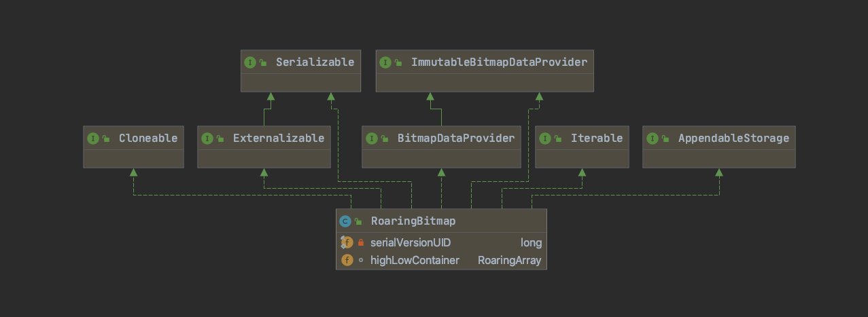Click the Externalizable interface icon
This screenshot has height=317, width=868.
[207, 138]
